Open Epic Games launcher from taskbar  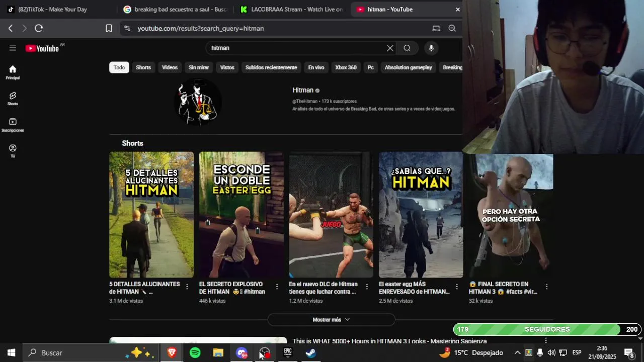[288, 353]
